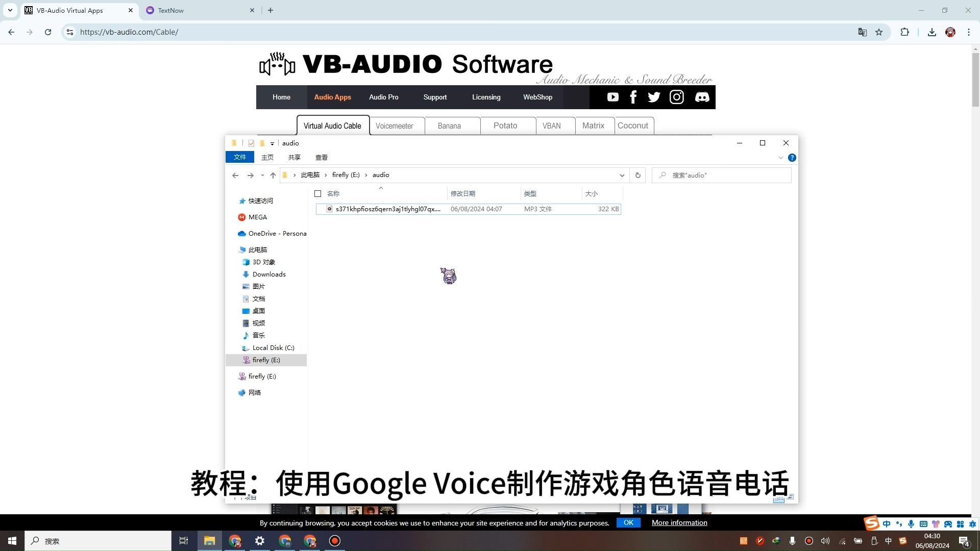Click tray volume speaker icon
Screen dimensions: 980x551
click(x=825, y=541)
